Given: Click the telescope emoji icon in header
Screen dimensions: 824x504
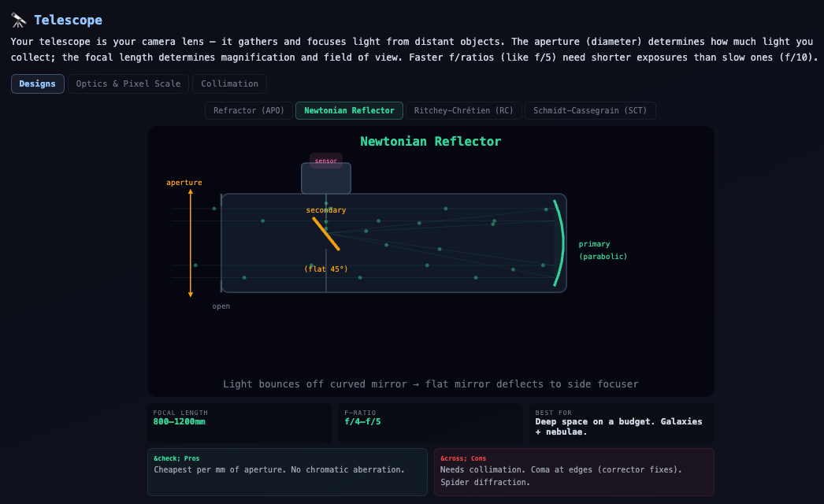Looking at the screenshot, I should pyautogui.click(x=19, y=20).
